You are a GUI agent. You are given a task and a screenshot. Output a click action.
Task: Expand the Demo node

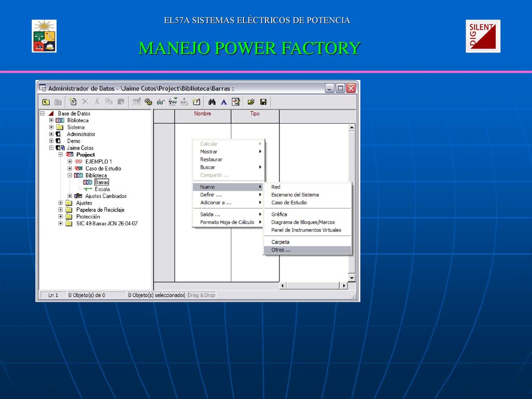coord(51,141)
